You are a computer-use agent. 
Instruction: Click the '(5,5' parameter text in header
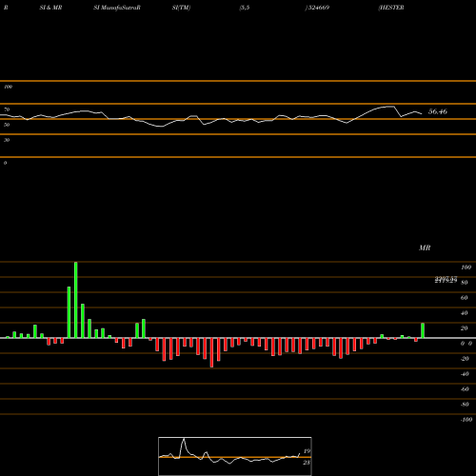tap(245, 8)
